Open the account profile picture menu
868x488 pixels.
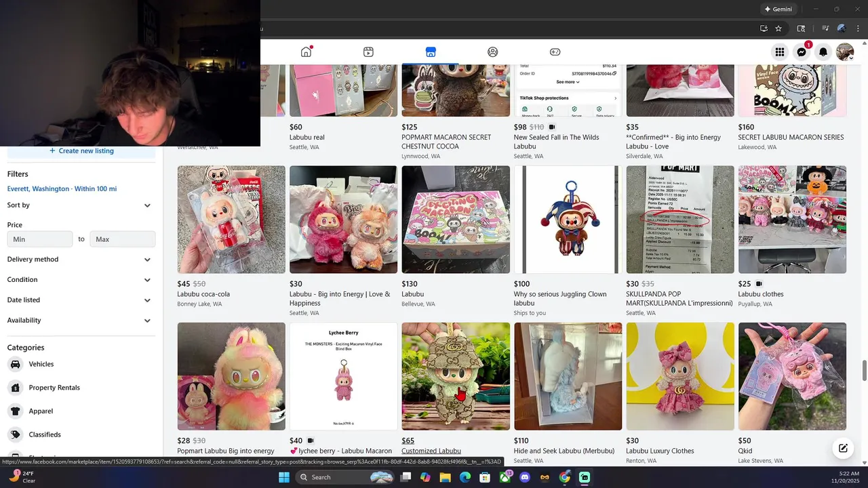point(845,52)
